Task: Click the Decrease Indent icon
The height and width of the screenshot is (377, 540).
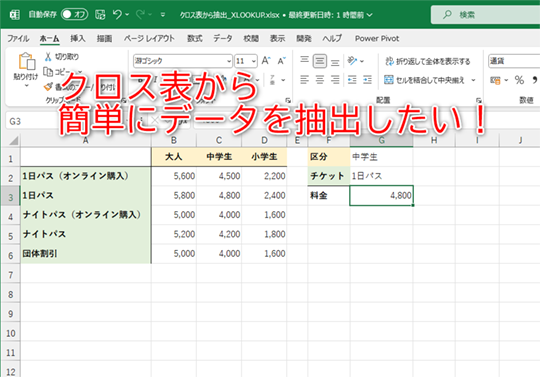Action: click(352, 80)
